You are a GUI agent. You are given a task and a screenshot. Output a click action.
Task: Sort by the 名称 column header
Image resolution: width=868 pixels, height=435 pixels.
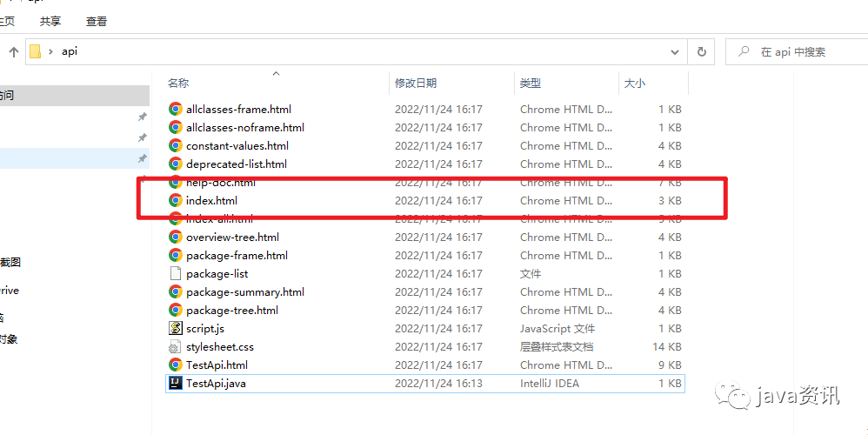pos(178,83)
